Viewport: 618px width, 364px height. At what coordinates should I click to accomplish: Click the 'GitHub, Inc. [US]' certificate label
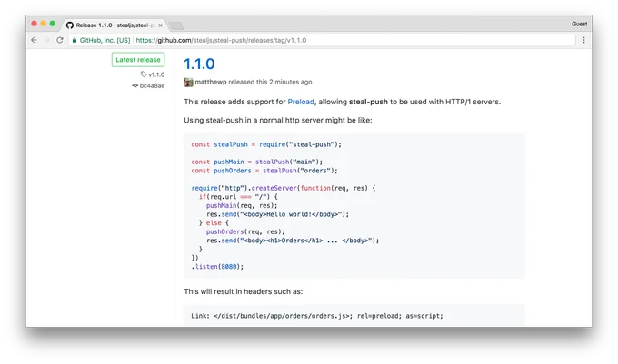point(105,40)
